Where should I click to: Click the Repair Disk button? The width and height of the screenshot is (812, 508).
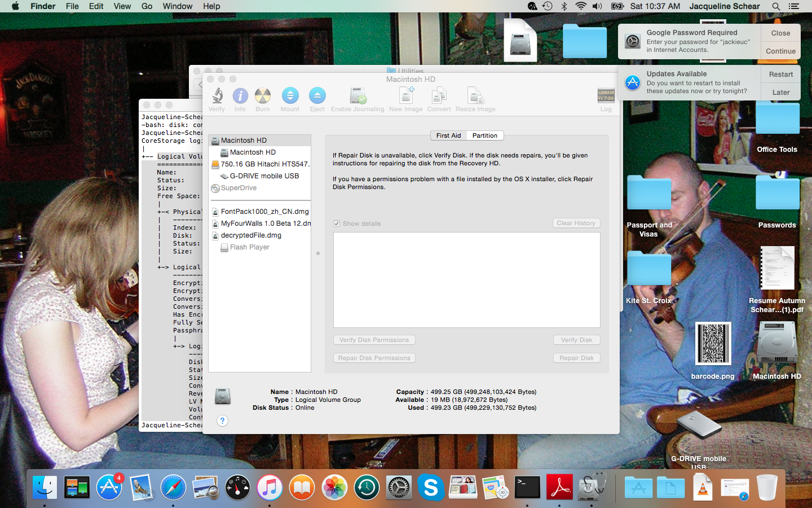(x=576, y=358)
